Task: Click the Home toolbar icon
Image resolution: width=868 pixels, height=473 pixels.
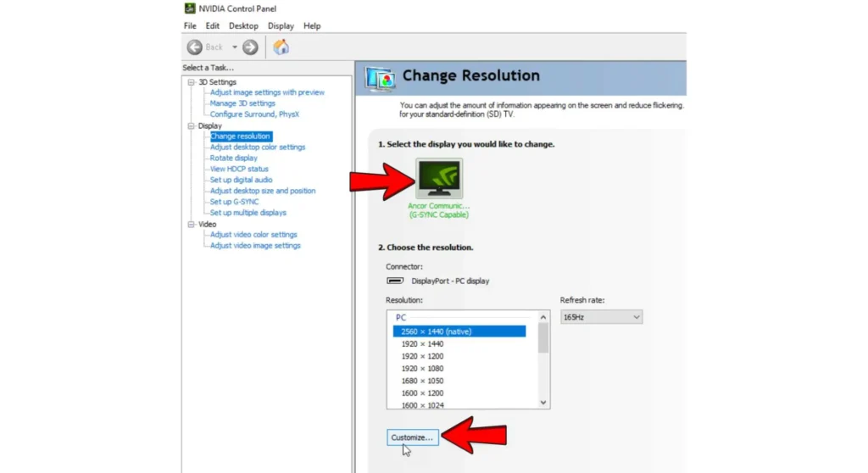Action: 281,47
